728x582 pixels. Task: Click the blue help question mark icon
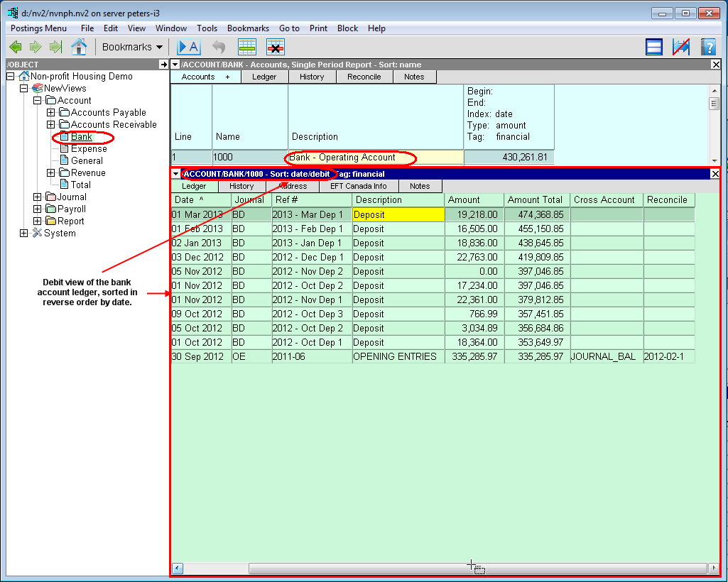click(708, 47)
